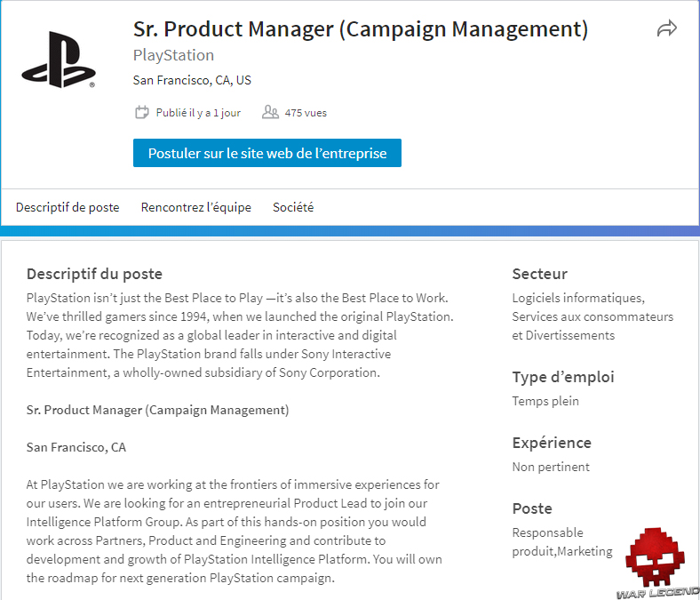
Task: Click the San Francisco, CA, US location
Action: point(192,80)
